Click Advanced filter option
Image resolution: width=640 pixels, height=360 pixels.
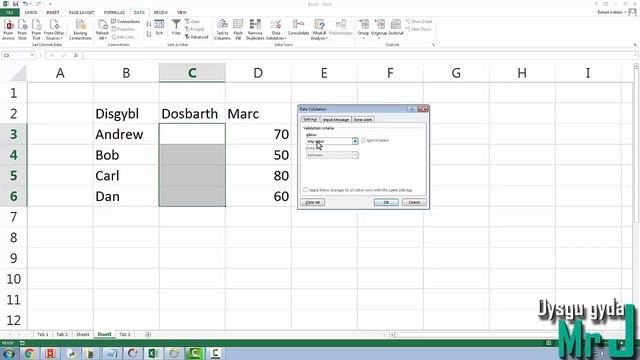(x=197, y=37)
